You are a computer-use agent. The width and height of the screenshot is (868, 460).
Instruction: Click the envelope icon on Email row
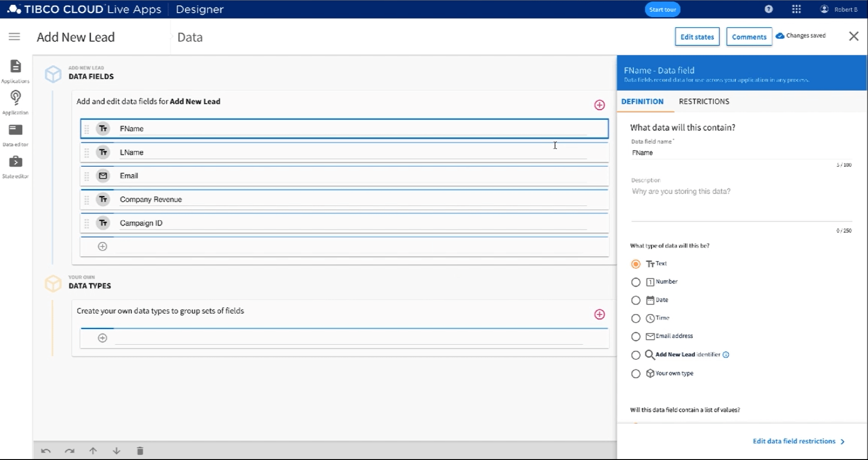tap(103, 176)
